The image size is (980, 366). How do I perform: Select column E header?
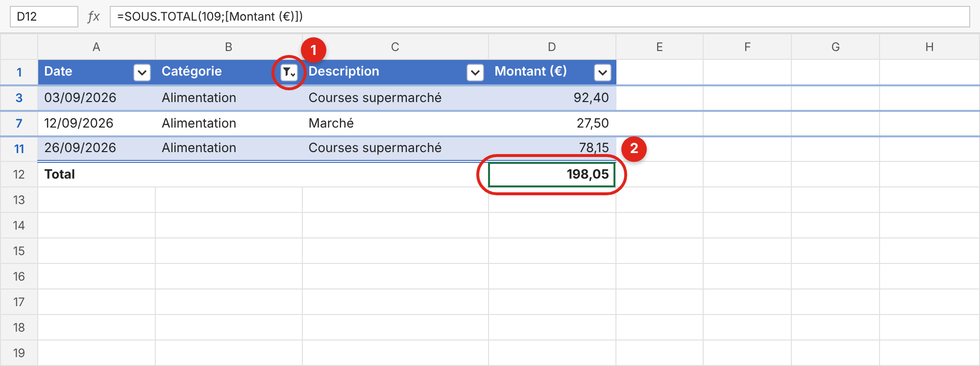[x=660, y=47]
